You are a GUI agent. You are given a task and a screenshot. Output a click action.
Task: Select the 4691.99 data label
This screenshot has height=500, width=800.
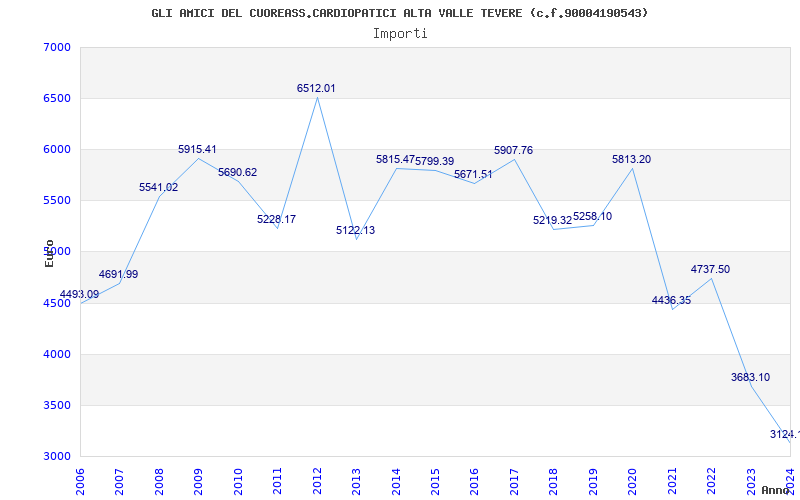pyautogui.click(x=118, y=274)
